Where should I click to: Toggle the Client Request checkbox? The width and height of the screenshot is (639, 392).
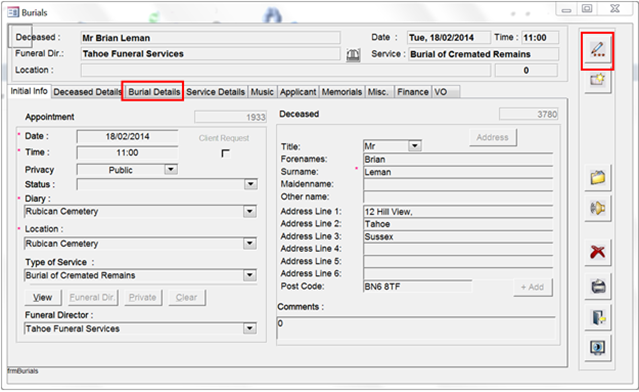225,153
